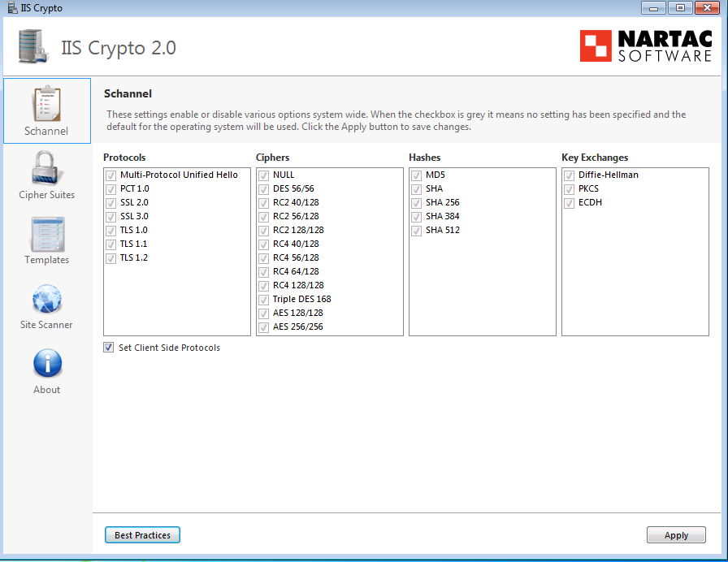Toggle the Diffie-Hellman key exchange checkbox
This screenshot has width=728, height=562.
tap(570, 175)
